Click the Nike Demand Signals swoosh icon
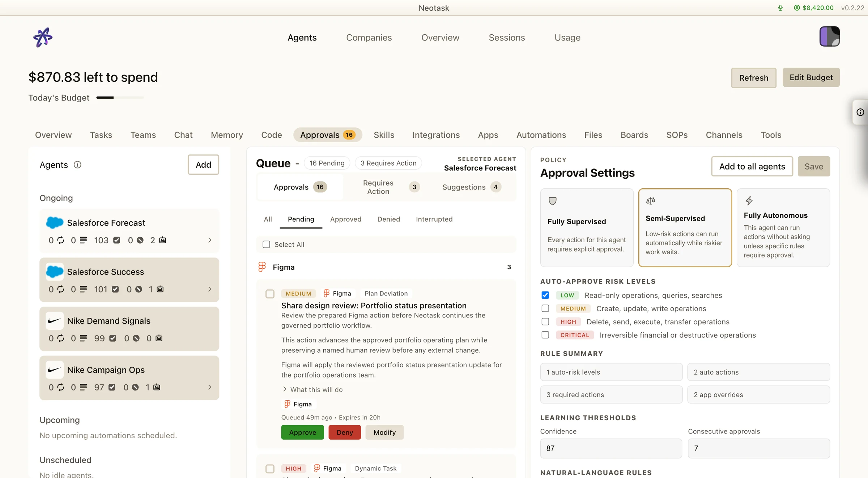 point(55,321)
